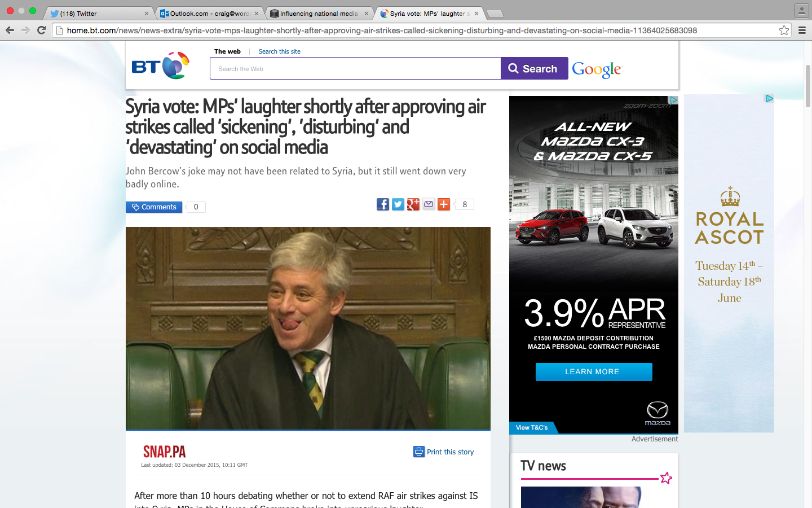Screen dimensions: 812x508
Task: Email the article using envelope icon
Action: point(429,204)
